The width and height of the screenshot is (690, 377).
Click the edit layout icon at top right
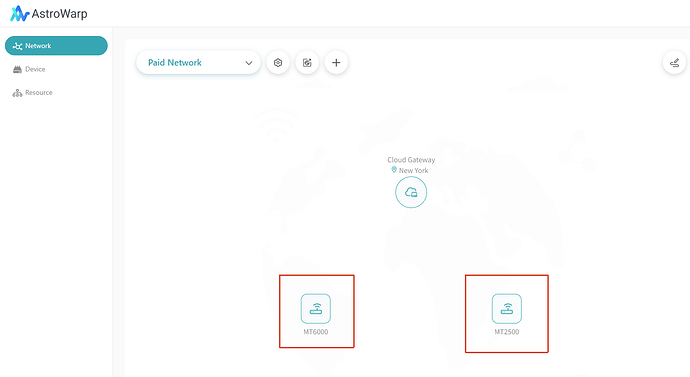674,62
